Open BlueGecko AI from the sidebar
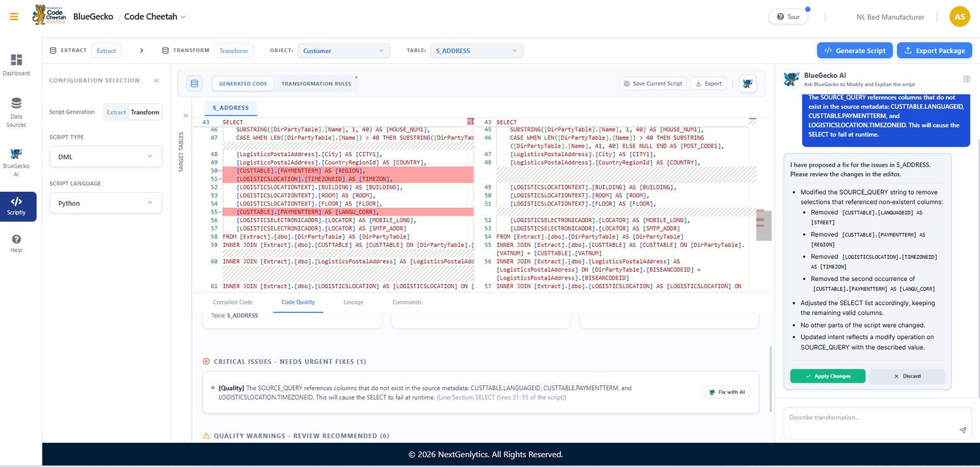This screenshot has width=980, height=467. [16, 163]
